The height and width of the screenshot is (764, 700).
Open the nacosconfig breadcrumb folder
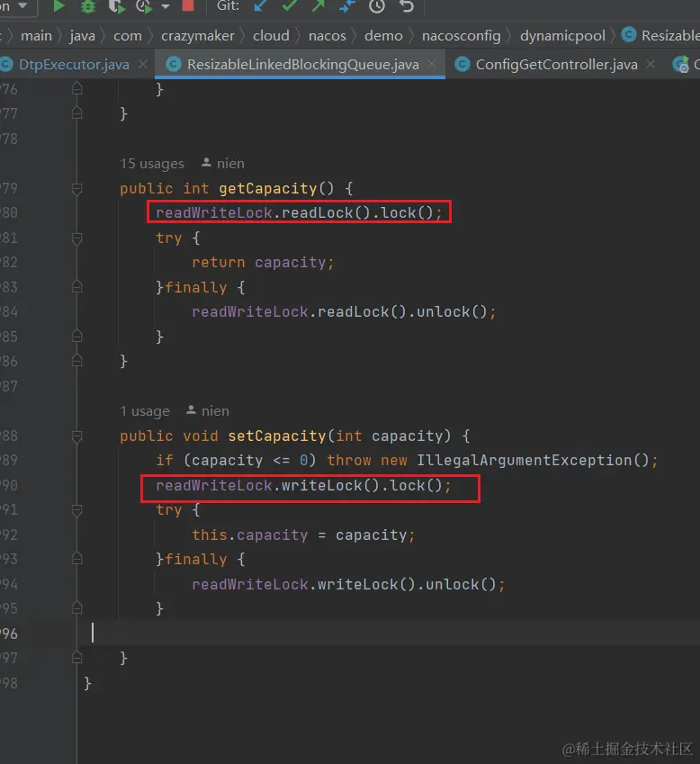[x=461, y=36]
